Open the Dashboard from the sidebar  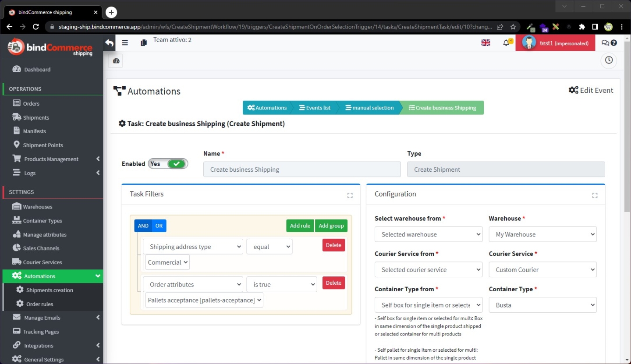[x=37, y=69]
